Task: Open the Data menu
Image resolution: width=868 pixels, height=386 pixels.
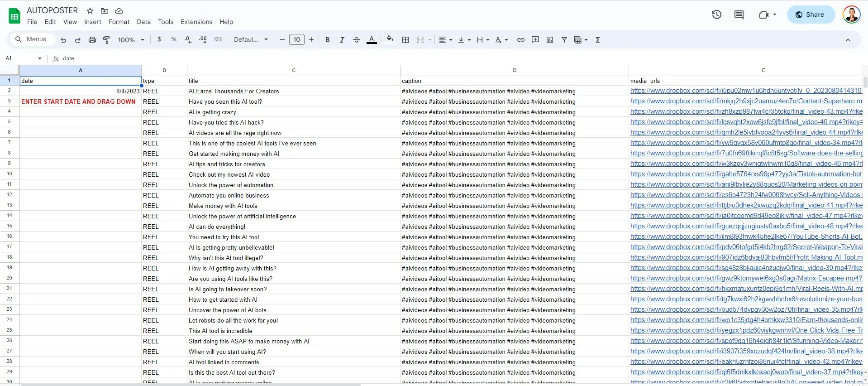Action: pyautogui.click(x=144, y=22)
